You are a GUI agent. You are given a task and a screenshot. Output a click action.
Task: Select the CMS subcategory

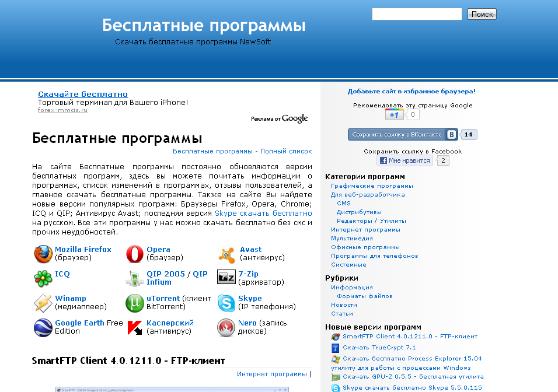[x=344, y=204]
